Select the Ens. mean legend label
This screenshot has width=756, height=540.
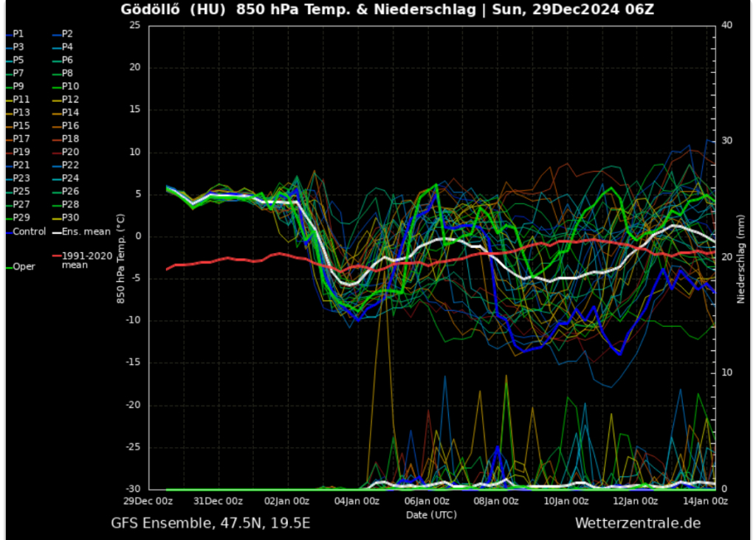pyautogui.click(x=86, y=232)
